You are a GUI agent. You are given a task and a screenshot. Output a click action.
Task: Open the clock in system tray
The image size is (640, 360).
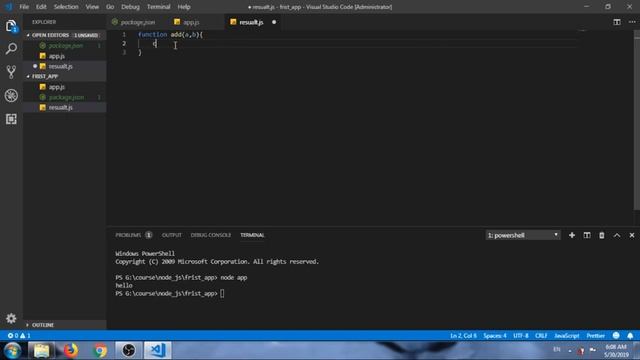coord(616,351)
